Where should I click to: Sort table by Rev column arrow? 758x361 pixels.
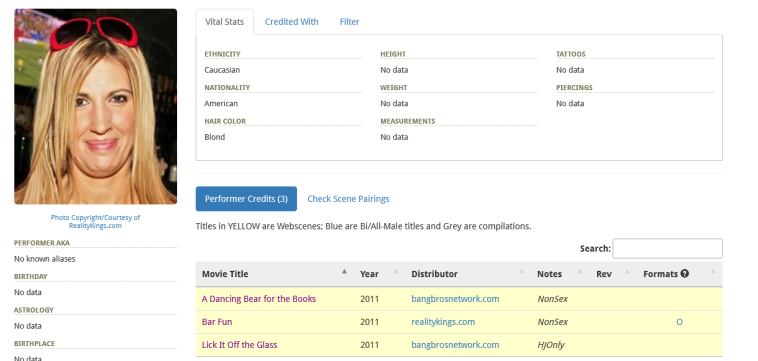point(627,272)
